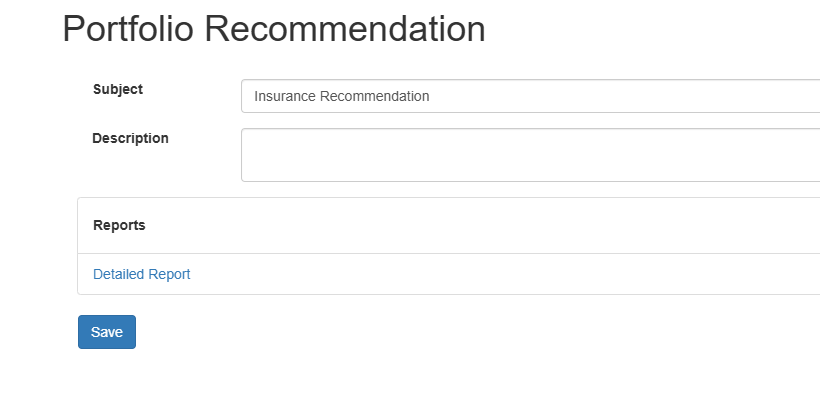
Task: Open the Detailed Report link
Action: coord(141,274)
